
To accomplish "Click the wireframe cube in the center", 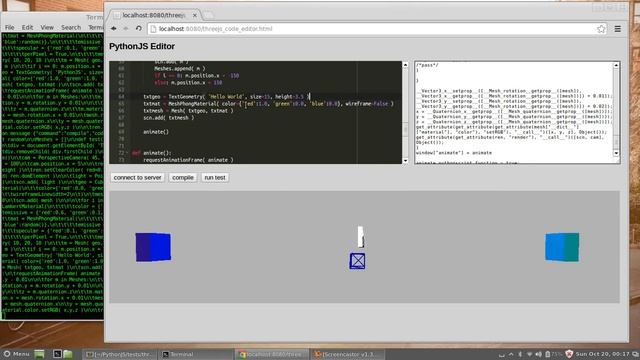I will click(358, 261).
